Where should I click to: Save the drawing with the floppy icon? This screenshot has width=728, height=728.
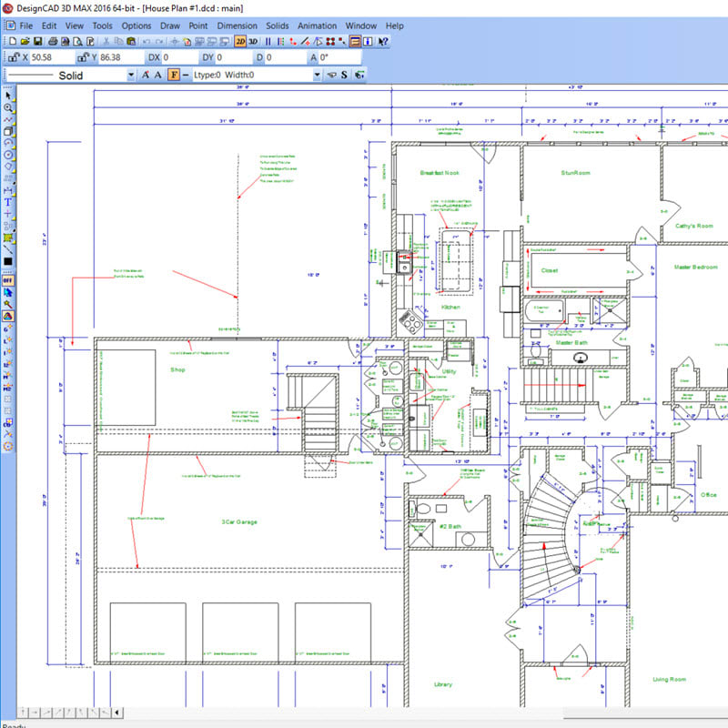pos(37,41)
